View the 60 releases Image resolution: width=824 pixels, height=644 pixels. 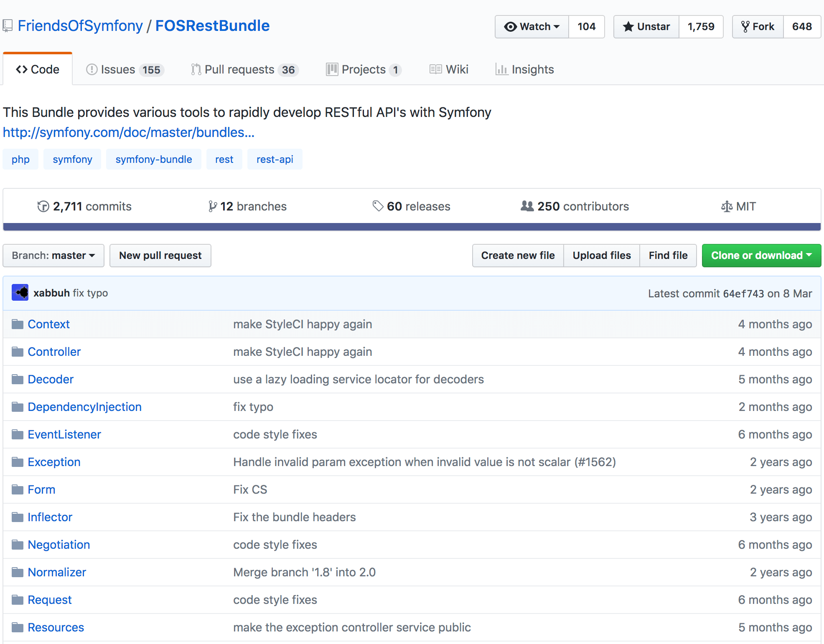[x=412, y=206]
